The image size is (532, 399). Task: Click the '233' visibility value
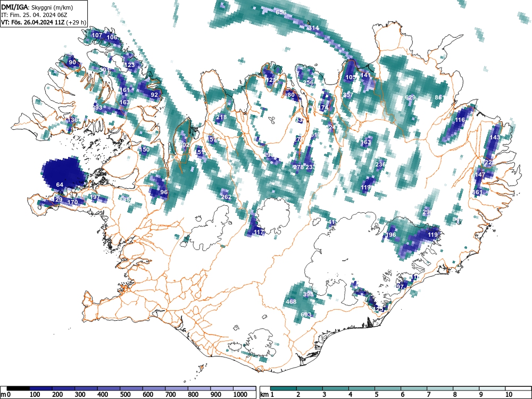pos(311,167)
